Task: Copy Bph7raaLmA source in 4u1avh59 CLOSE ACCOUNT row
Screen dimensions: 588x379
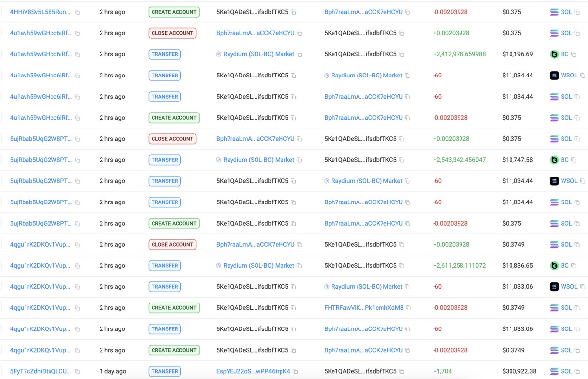Action: click(299, 34)
